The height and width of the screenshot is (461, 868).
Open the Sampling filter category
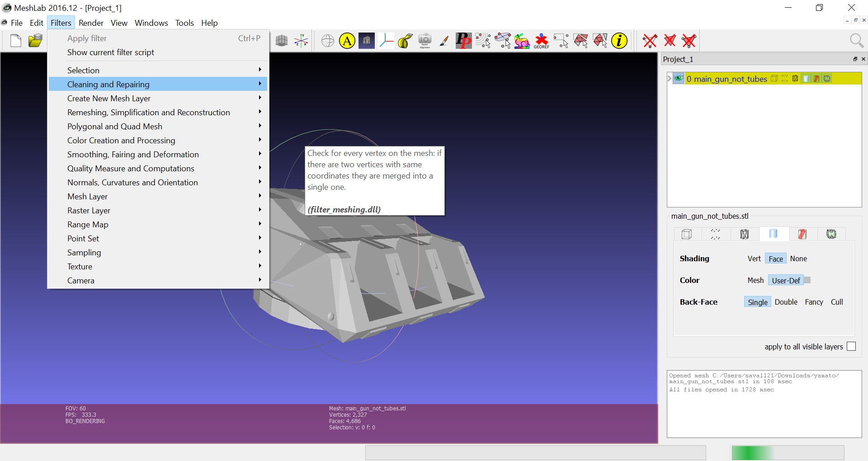point(158,252)
